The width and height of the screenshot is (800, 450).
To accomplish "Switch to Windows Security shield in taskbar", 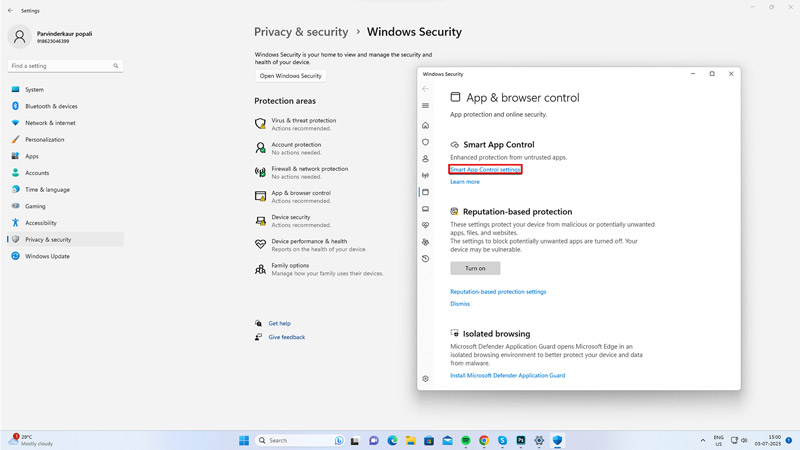I will (558, 440).
